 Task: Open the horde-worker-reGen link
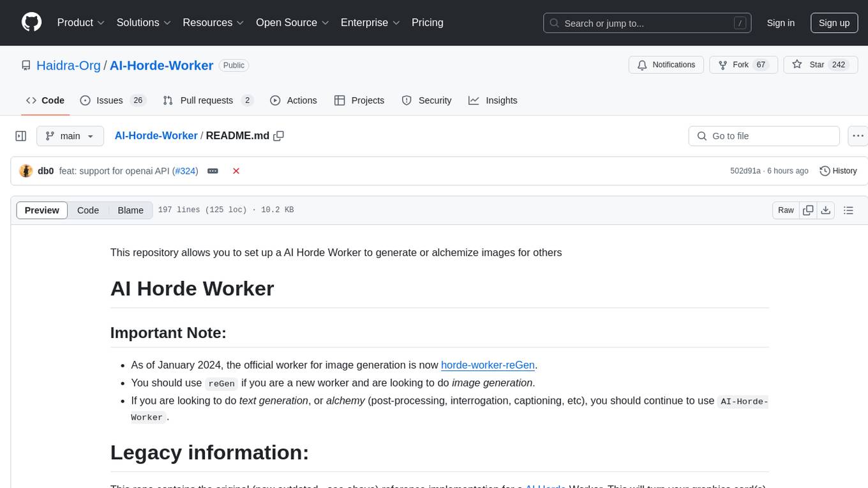[488, 365]
